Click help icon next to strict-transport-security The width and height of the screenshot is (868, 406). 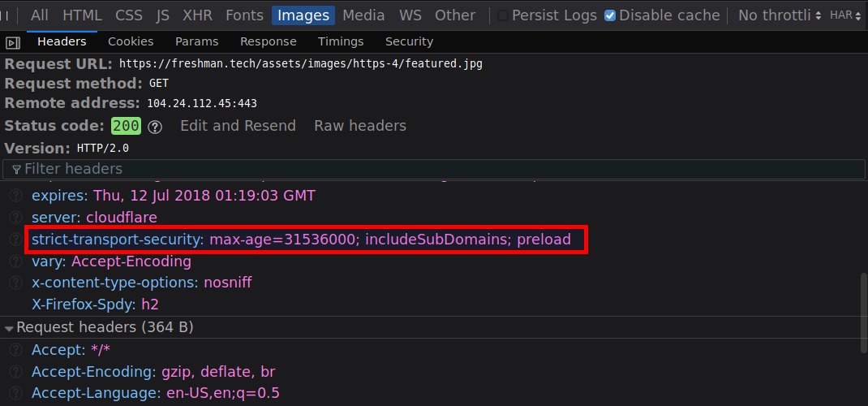coord(15,240)
